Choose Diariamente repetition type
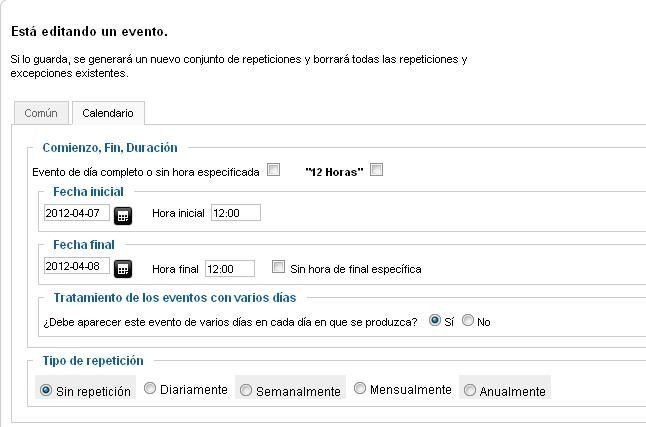646x427 pixels. (x=150, y=388)
